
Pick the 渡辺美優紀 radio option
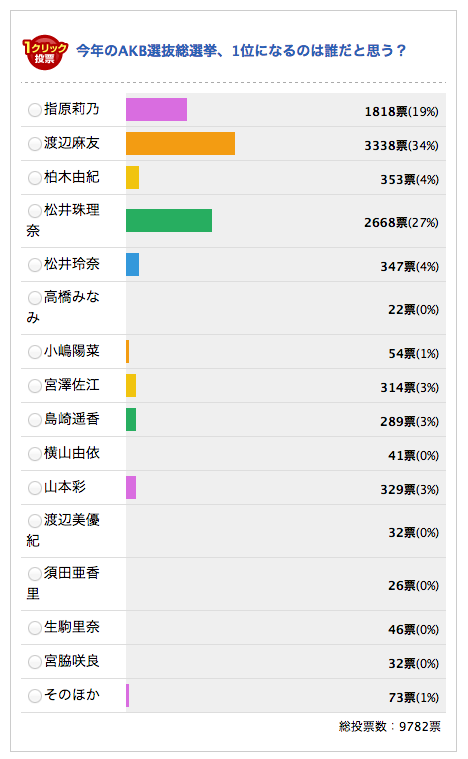point(34,521)
